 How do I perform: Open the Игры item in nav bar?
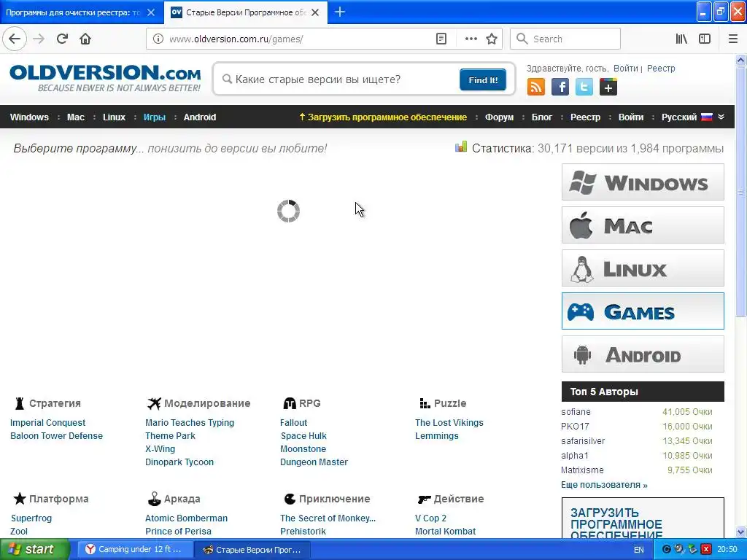click(155, 117)
